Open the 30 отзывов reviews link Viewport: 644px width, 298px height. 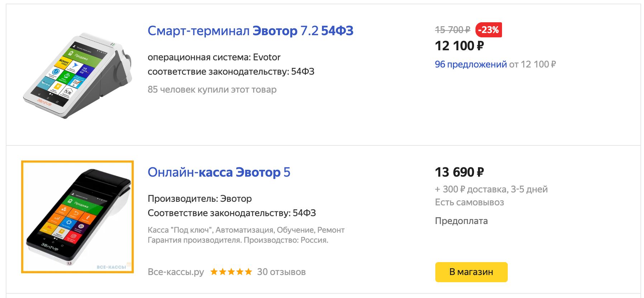click(x=281, y=272)
